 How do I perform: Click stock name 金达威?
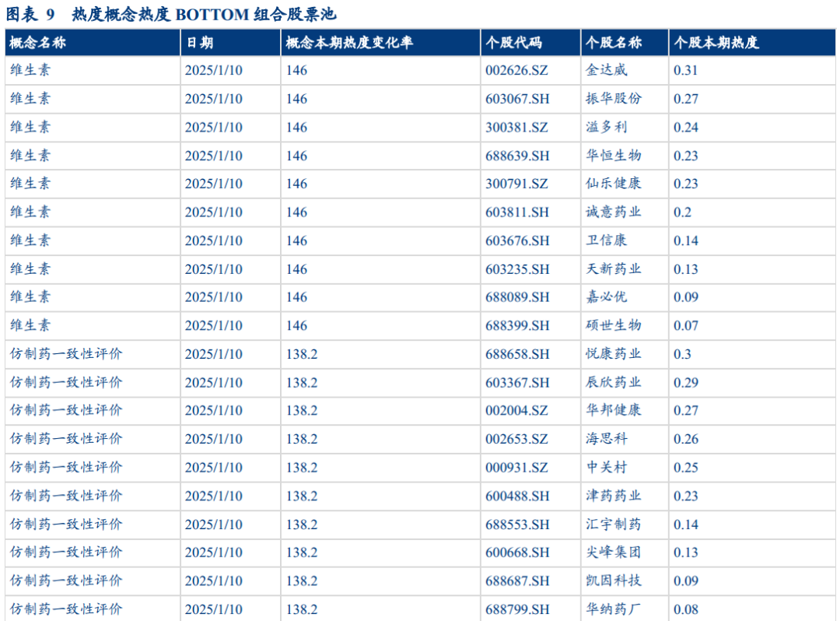607,70
